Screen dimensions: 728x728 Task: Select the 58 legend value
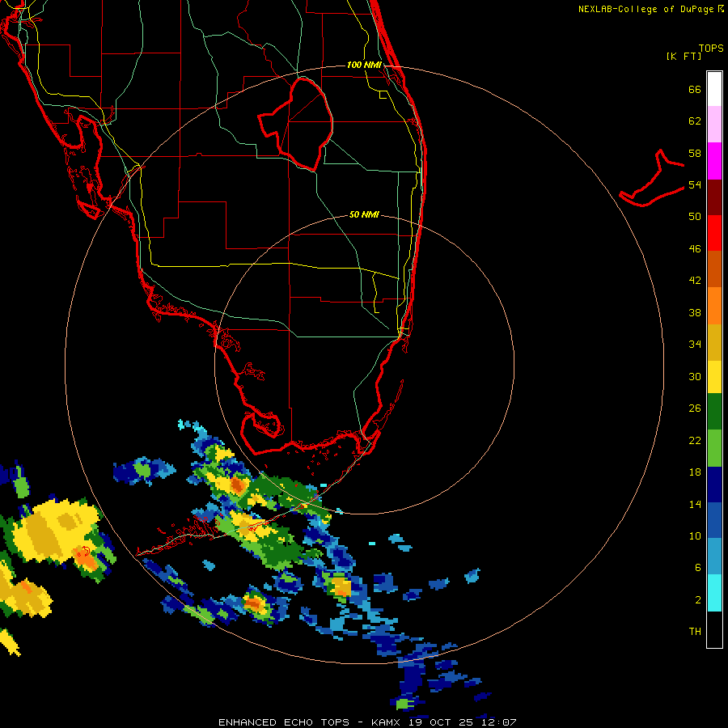click(695, 153)
